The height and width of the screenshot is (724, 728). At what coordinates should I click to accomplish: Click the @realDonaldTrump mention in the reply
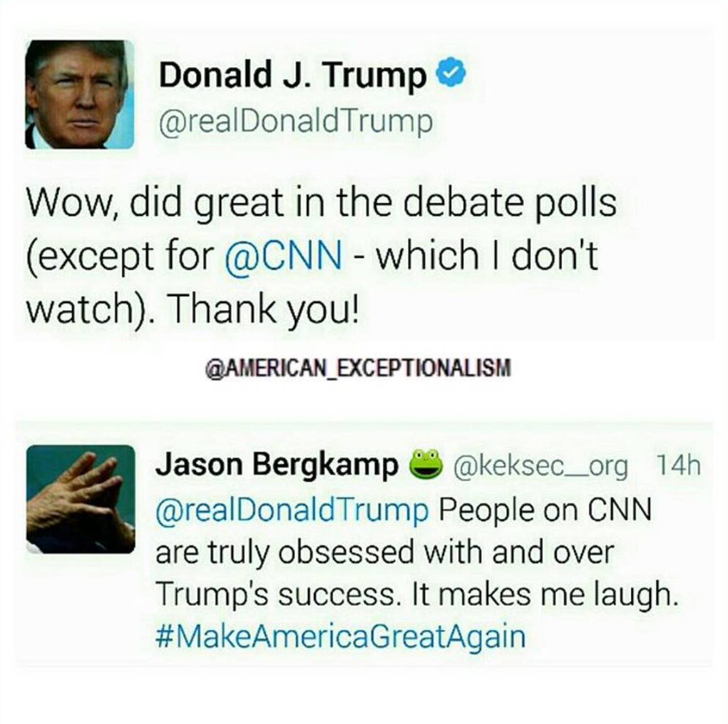pos(292,509)
